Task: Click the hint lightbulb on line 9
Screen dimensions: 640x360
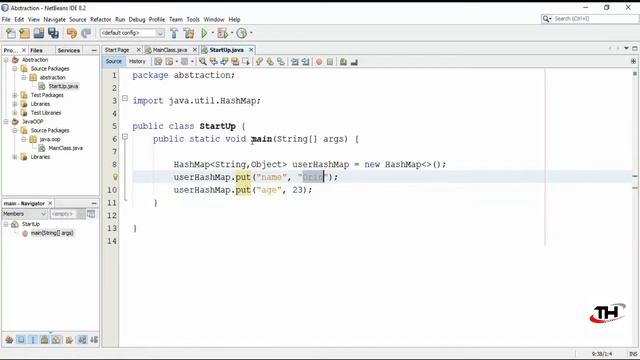Action: 115,177
